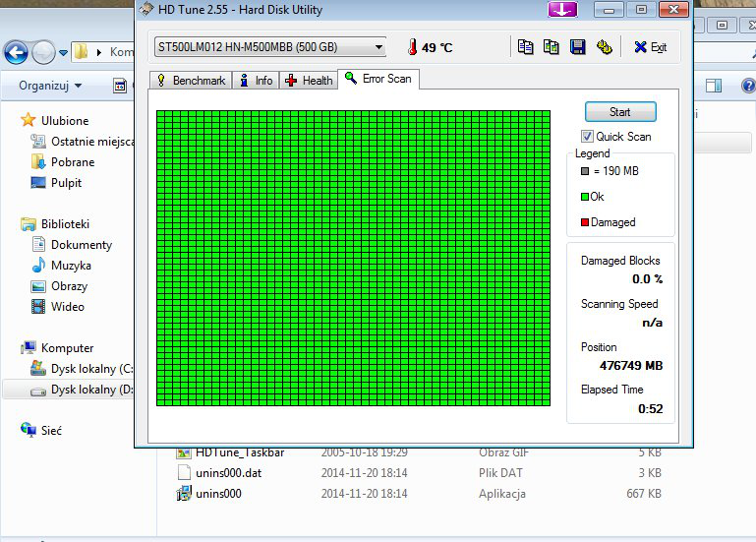Click the Explorer Back navigation button
Image resolution: width=756 pixels, height=542 pixels.
point(17,52)
